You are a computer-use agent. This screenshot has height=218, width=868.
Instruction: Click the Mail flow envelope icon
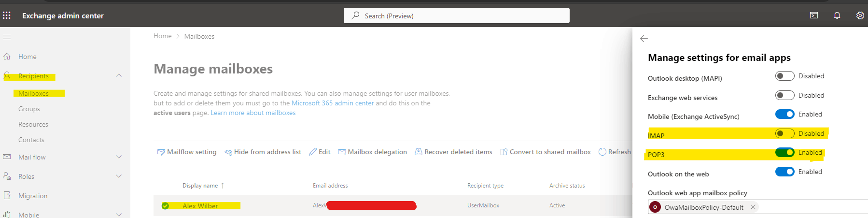pos(7,157)
